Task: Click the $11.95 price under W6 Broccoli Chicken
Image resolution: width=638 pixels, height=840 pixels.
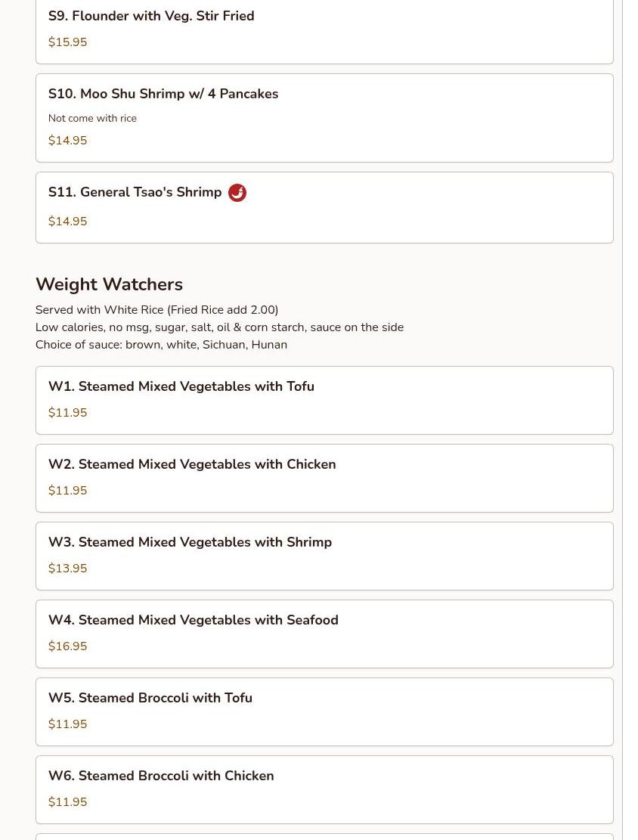Action: tap(67, 802)
